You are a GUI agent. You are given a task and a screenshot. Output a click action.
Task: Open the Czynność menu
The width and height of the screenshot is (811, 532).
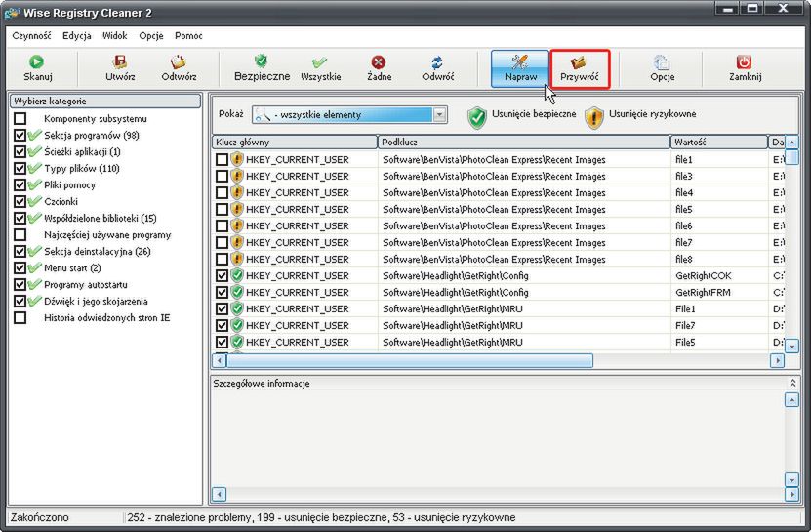pyautogui.click(x=31, y=36)
